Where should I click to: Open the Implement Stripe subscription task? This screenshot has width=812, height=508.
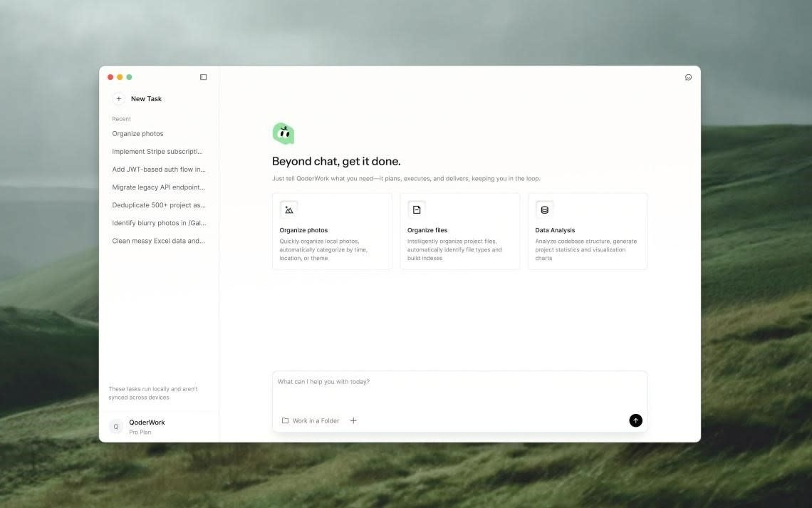pyautogui.click(x=157, y=152)
